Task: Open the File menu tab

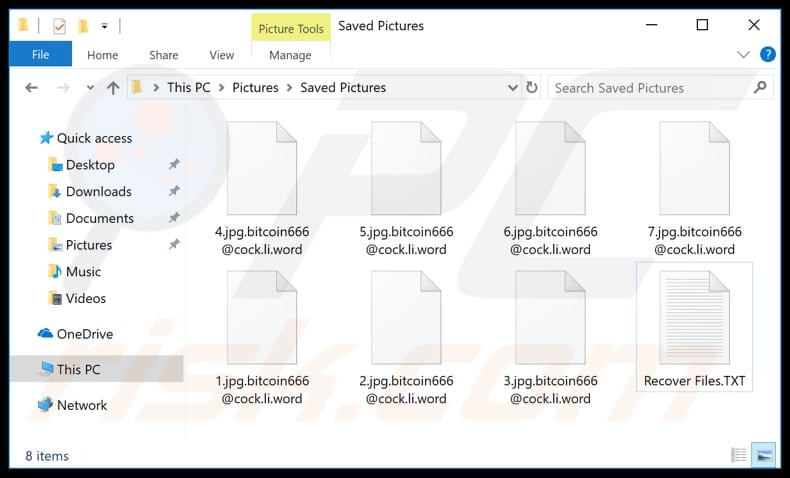Action: coord(40,54)
